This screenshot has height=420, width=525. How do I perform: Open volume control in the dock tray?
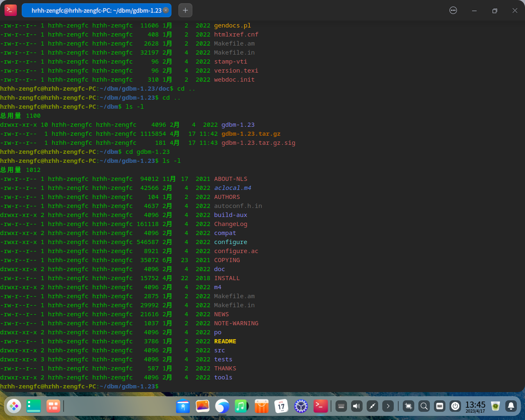pyautogui.click(x=357, y=406)
